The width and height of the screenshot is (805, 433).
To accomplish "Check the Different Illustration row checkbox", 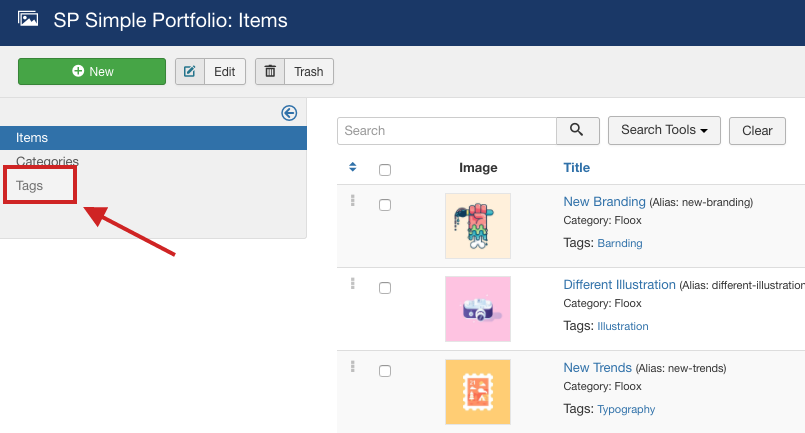I will 385,288.
